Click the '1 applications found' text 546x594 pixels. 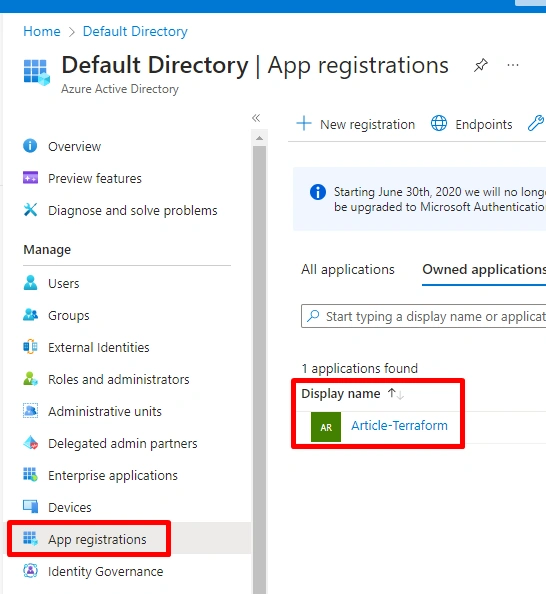coord(360,368)
